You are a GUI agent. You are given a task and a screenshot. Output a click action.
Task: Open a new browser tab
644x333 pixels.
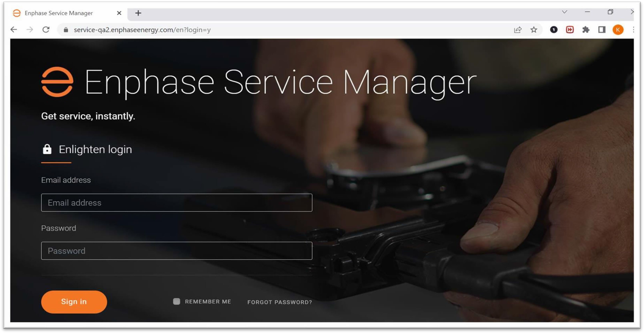pos(138,13)
